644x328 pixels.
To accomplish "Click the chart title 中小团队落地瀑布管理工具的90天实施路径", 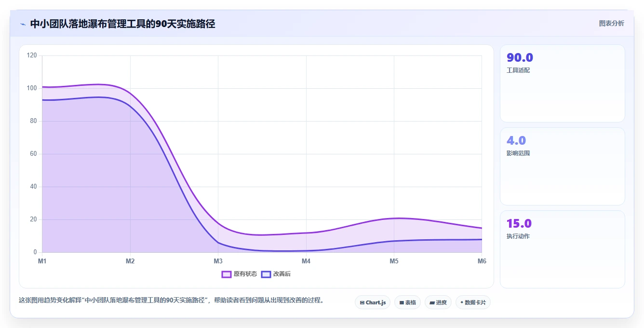I will tap(122, 24).
